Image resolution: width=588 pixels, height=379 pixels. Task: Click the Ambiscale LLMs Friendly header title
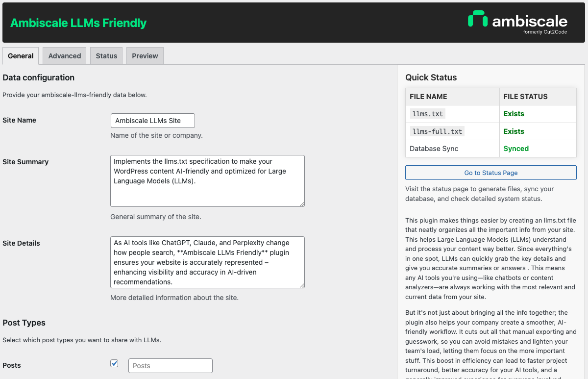coord(78,23)
